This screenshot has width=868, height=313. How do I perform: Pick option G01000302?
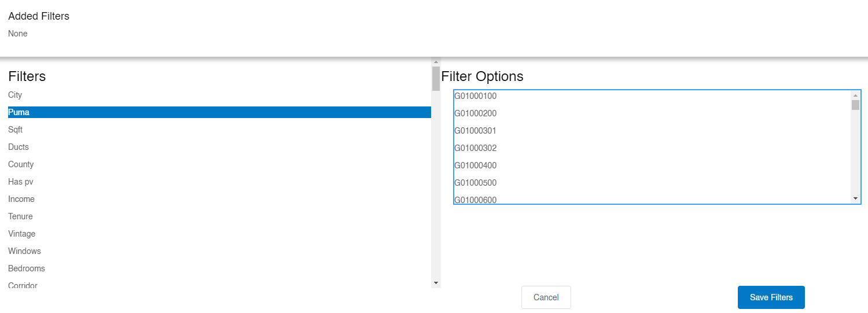tap(476, 148)
